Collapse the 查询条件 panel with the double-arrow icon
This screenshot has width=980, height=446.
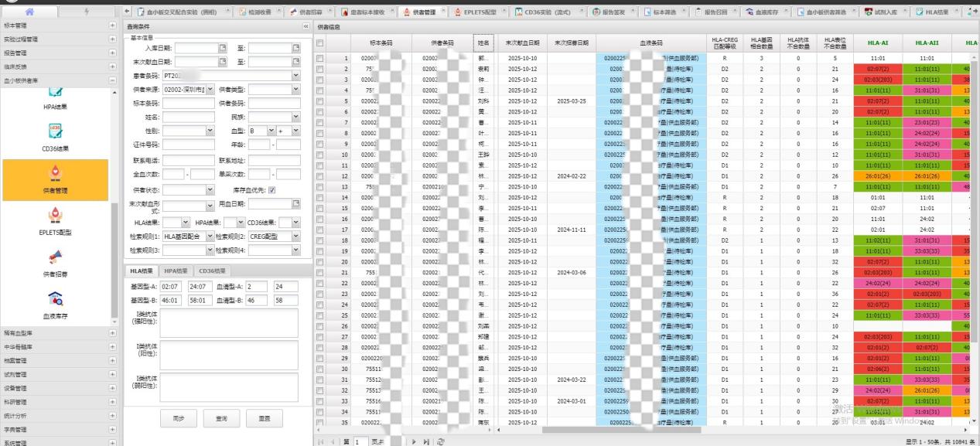[306, 26]
